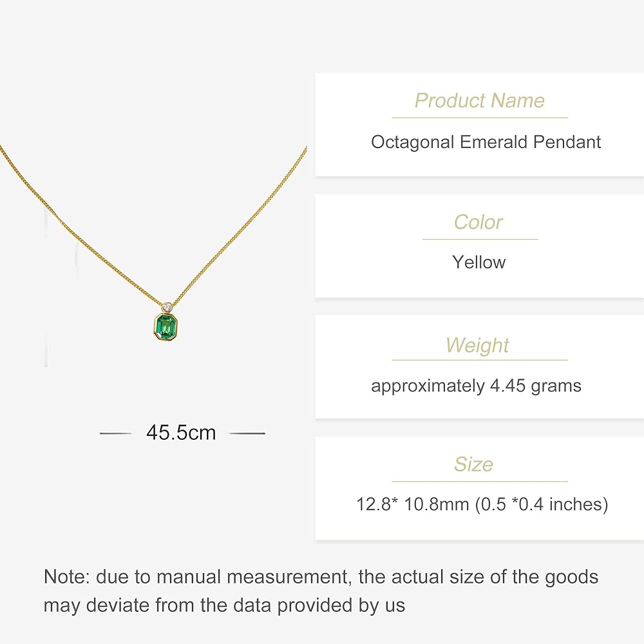
Task: Click the underline beneath the "Color" heading
Action: click(480, 240)
